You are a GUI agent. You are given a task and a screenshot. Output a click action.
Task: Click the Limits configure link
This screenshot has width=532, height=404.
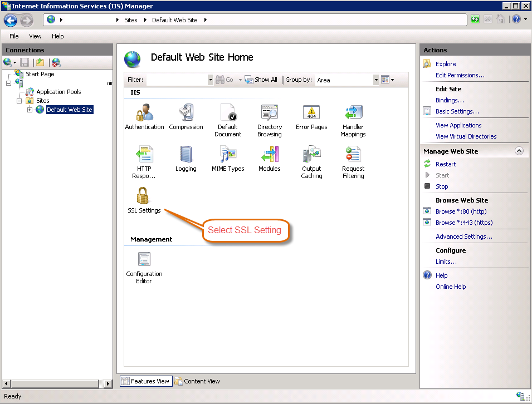point(446,262)
